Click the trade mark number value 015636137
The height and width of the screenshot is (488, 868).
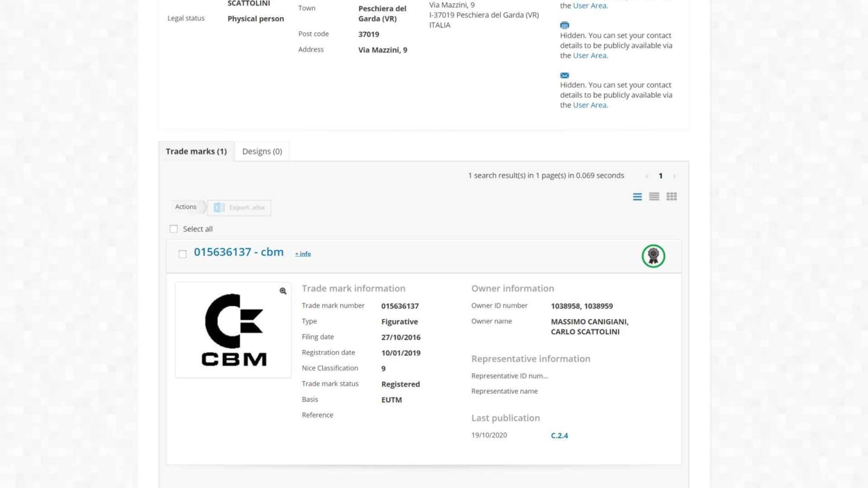(400, 306)
